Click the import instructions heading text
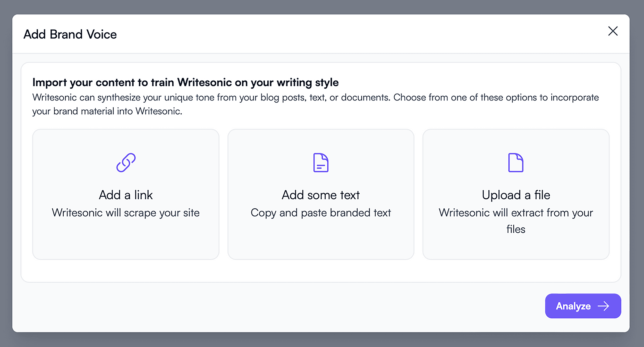 coord(185,82)
